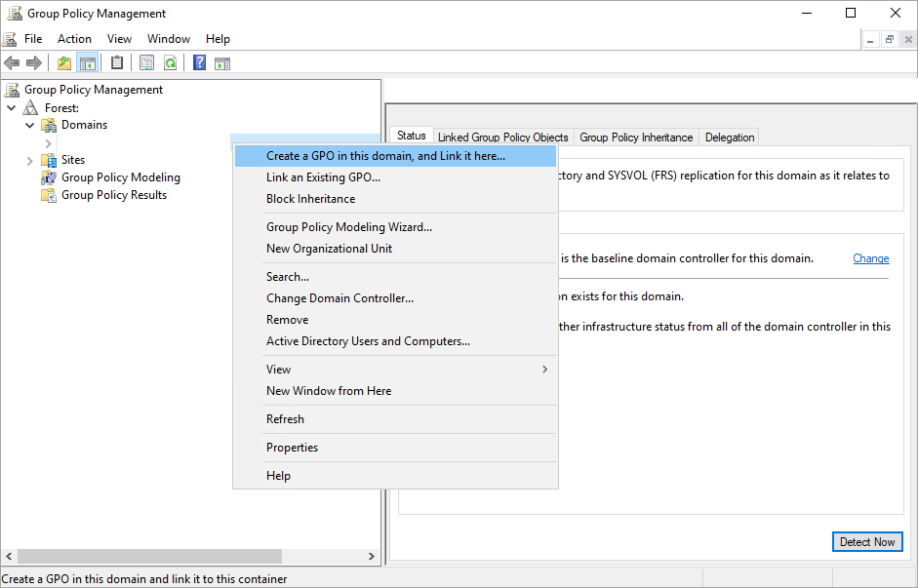Select the Domains tree label

point(84,125)
